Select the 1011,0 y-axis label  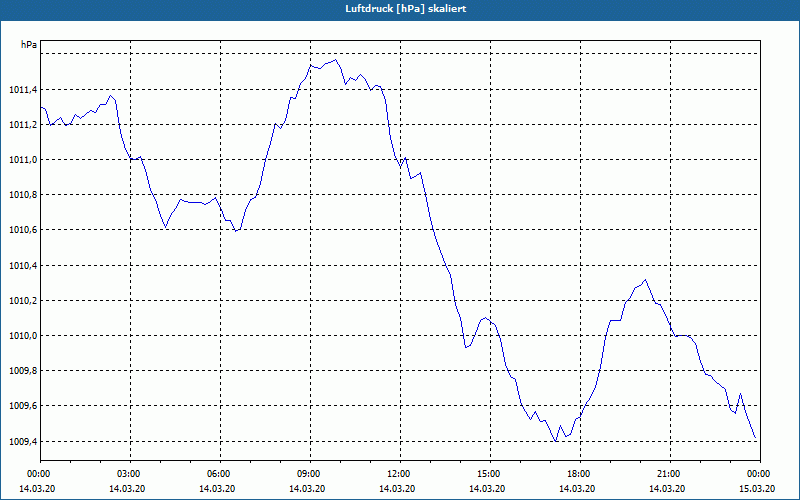(23, 160)
